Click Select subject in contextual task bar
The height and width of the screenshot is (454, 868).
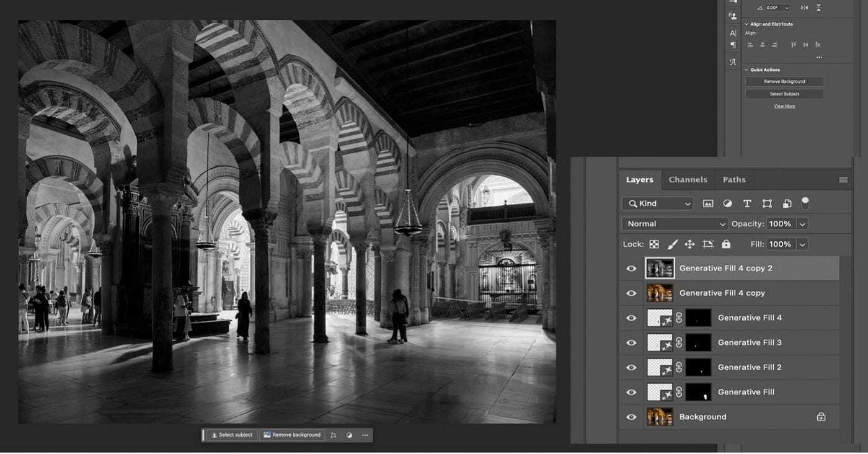click(232, 435)
